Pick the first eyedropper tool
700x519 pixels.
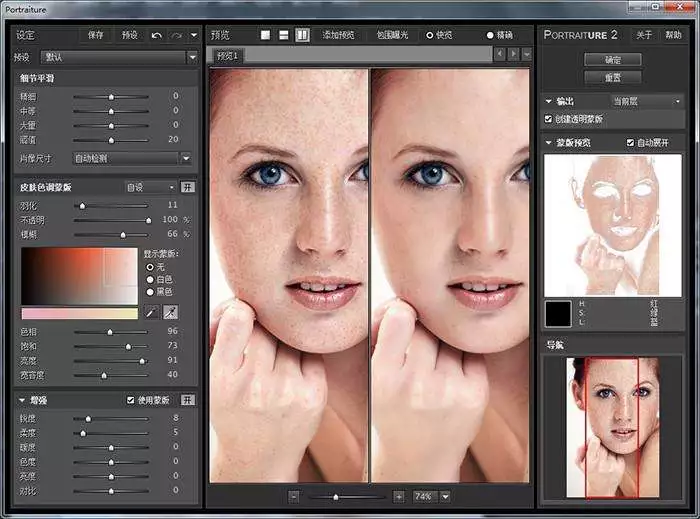point(152,313)
